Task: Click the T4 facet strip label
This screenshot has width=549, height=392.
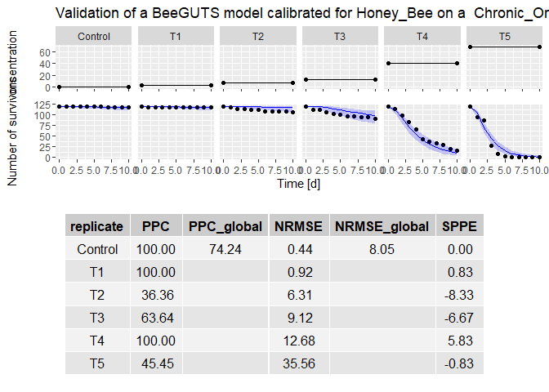Action: click(x=422, y=37)
